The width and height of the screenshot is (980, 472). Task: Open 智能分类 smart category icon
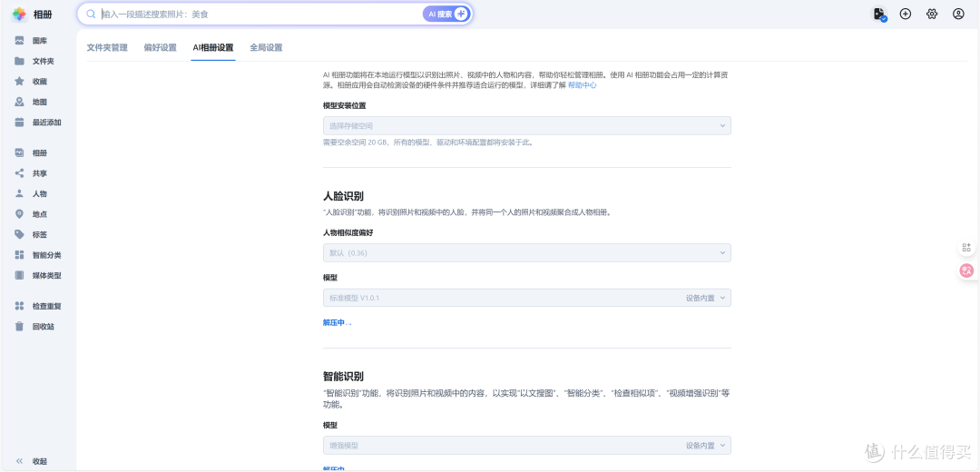click(19, 255)
